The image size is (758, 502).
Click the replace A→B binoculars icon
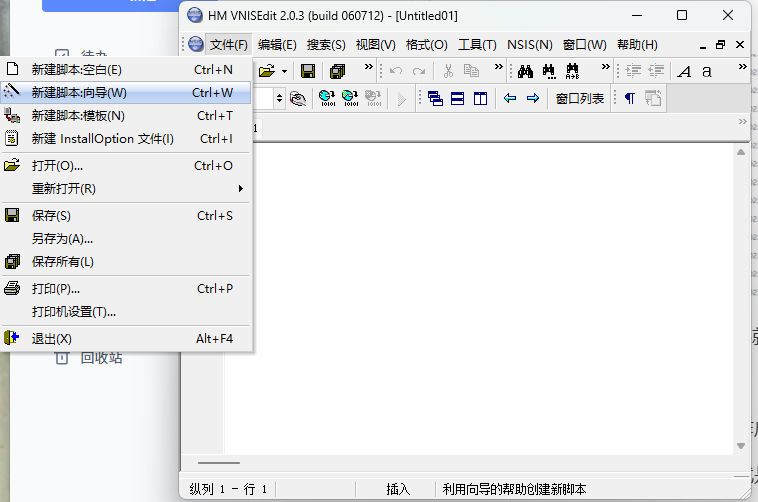(x=572, y=71)
